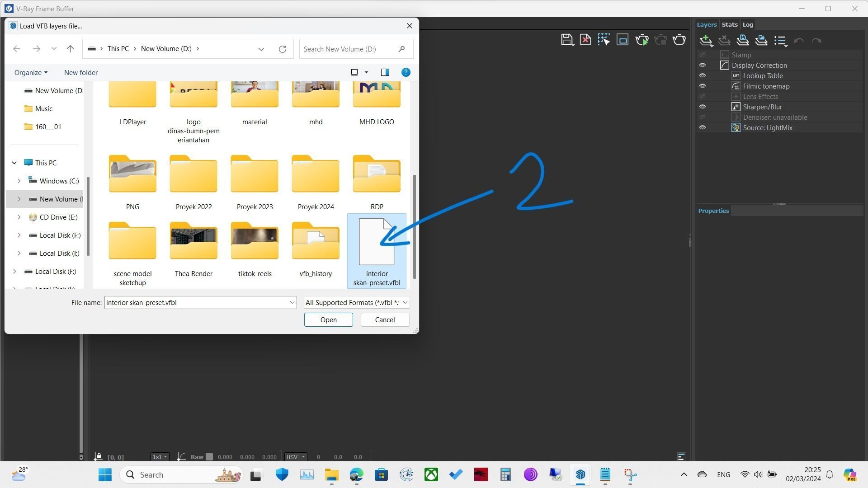This screenshot has width=868, height=488.
Task: Hide the Lookup Table layer via eye icon
Action: coord(703,76)
